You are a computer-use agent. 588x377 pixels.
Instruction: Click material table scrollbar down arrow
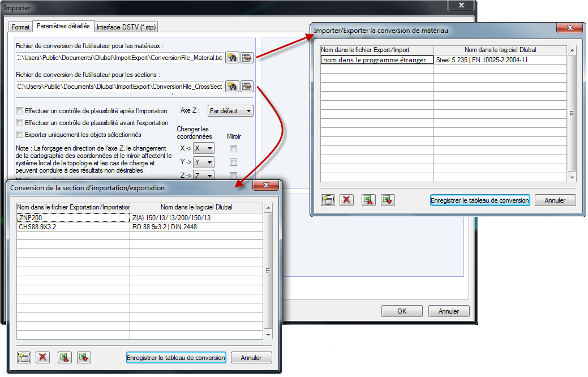click(x=572, y=177)
